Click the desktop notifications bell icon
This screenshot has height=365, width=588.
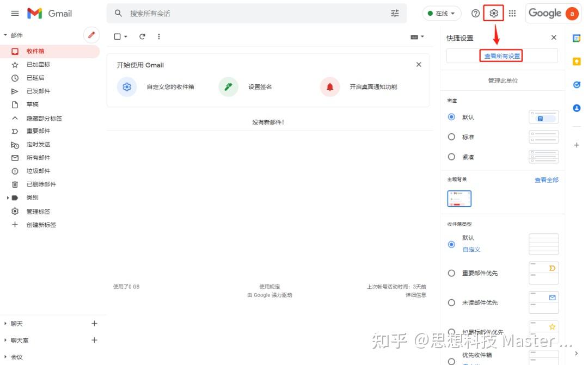pyautogui.click(x=330, y=87)
